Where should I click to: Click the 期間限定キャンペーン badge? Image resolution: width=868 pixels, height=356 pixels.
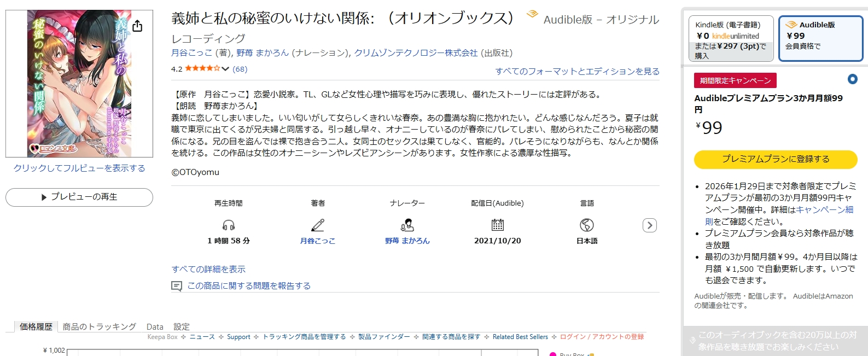(x=735, y=80)
